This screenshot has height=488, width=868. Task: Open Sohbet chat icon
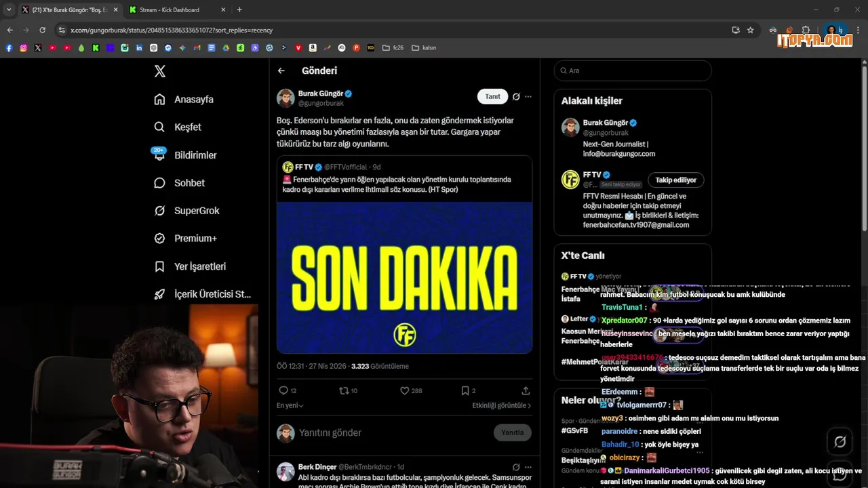(159, 183)
